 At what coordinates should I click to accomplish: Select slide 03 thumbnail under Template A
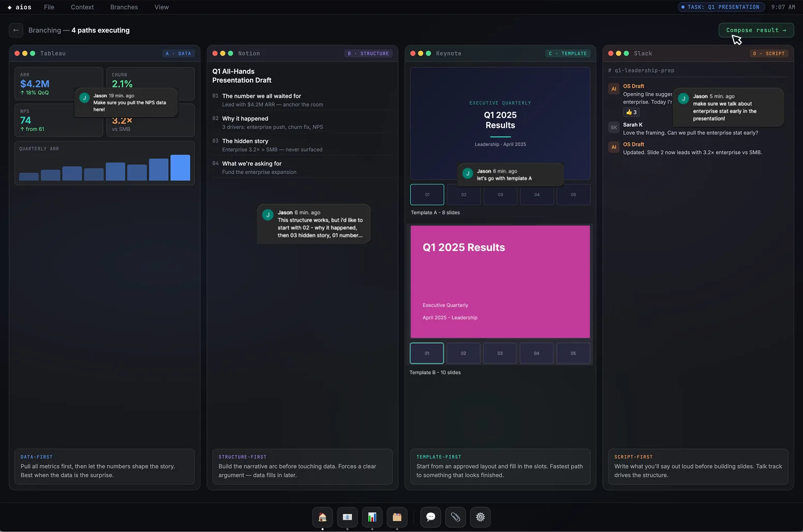[x=500, y=195]
